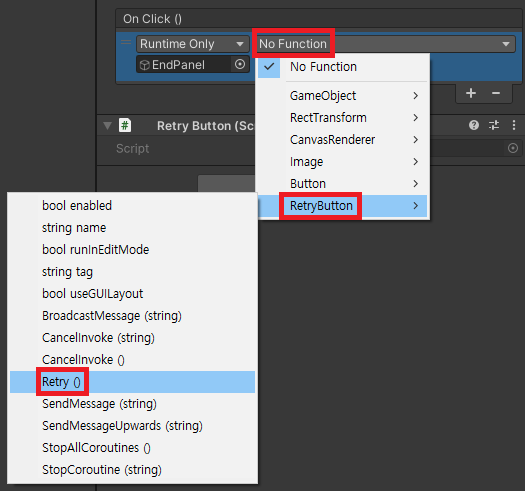Open Retry Button component presets
This screenshot has width=525, height=491.
494,125
